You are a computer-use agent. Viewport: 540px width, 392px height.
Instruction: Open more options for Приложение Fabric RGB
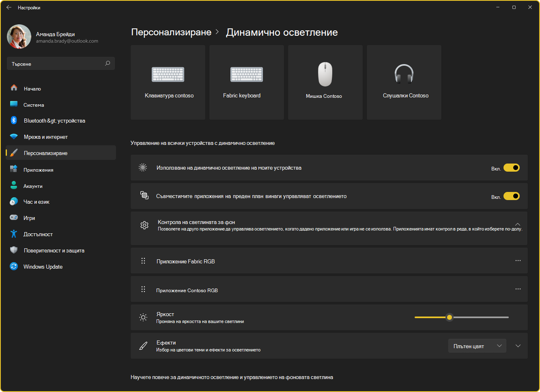(x=518, y=261)
